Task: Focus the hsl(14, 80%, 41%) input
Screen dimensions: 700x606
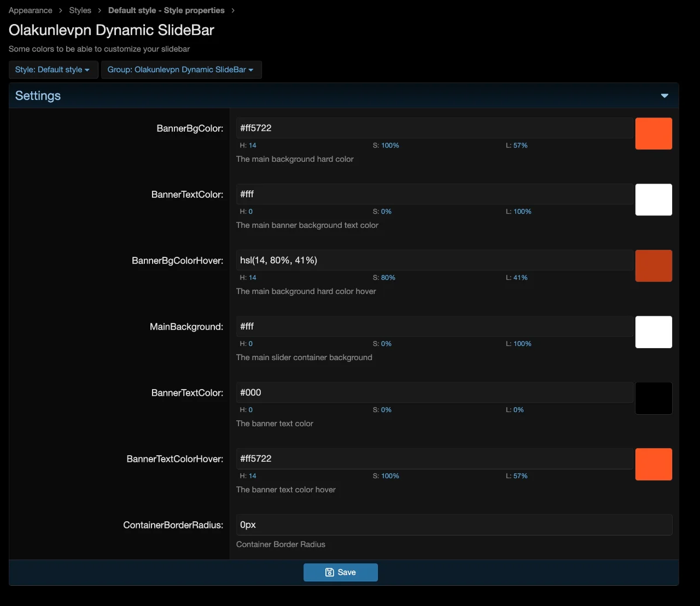Action: [x=434, y=261]
